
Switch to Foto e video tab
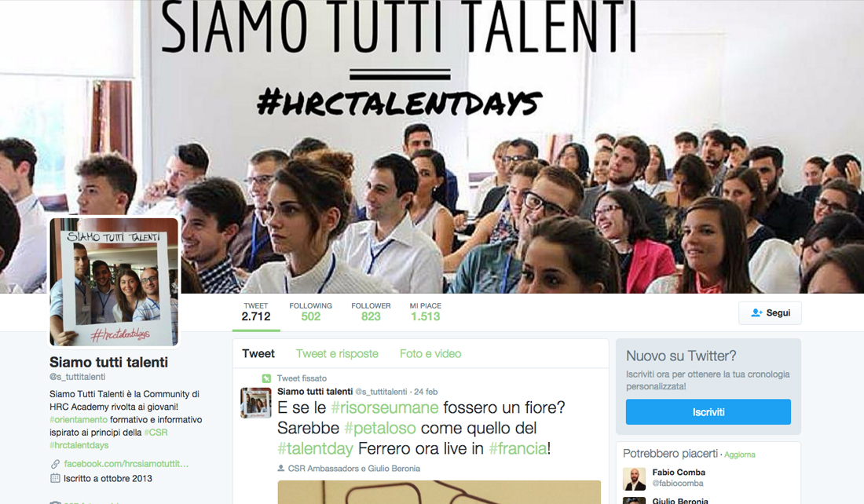click(x=430, y=353)
